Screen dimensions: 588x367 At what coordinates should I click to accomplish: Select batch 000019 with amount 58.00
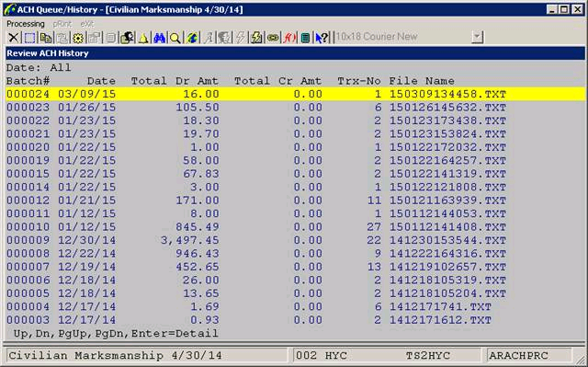pos(295,160)
